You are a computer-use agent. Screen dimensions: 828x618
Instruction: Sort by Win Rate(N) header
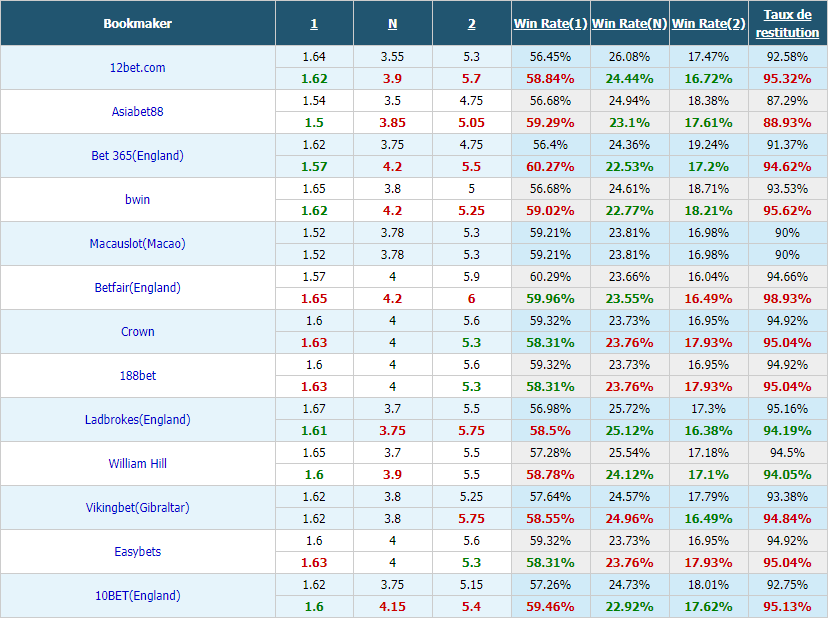pos(629,24)
